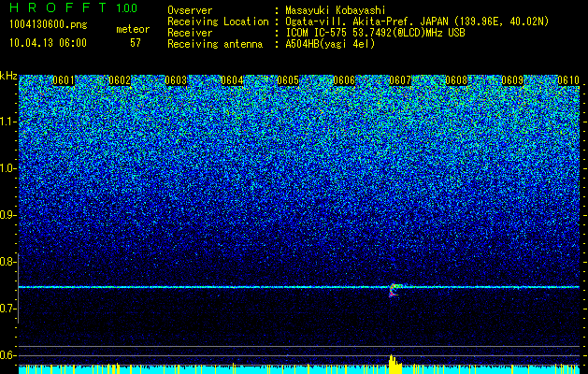Click the 0.7 kHz axis label

pyautogui.click(x=7, y=309)
